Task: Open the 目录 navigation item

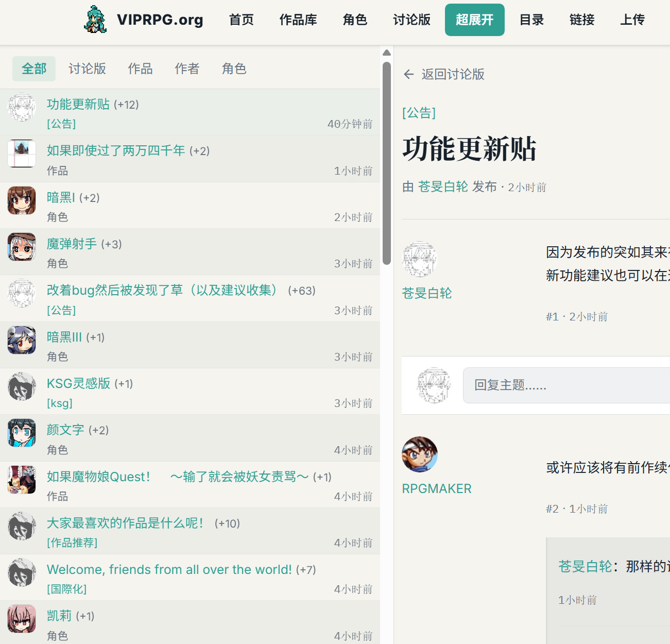Action: tap(531, 20)
